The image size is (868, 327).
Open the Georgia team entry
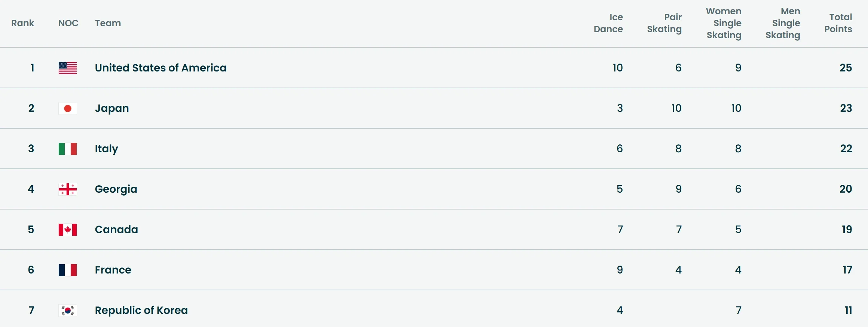point(116,189)
